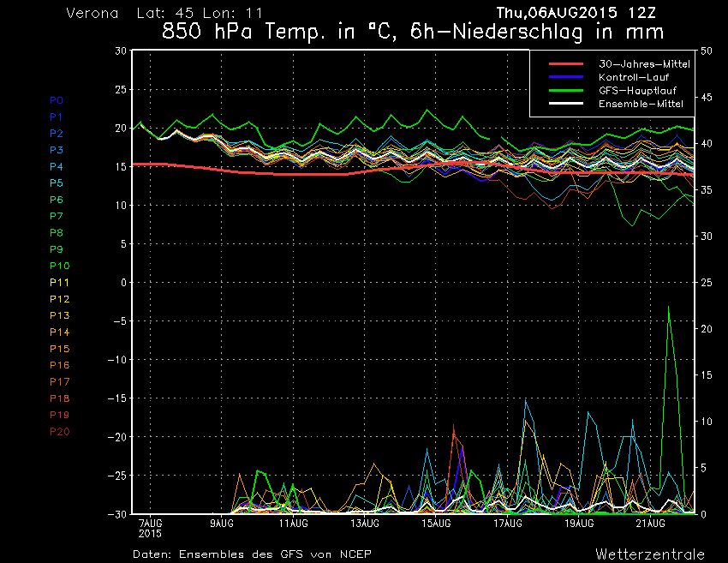Select the '45' precipitation axis value
728x563 pixels.
[707, 98]
